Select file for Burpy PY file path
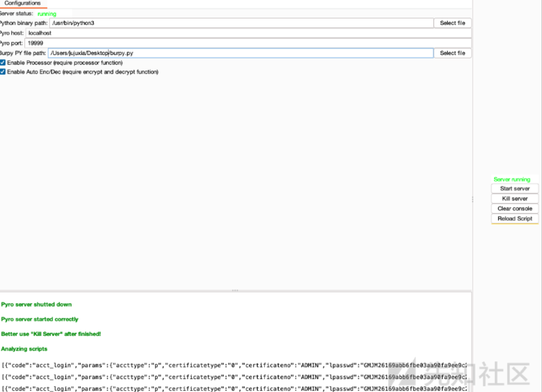This screenshot has width=542, height=392. pyautogui.click(x=453, y=53)
